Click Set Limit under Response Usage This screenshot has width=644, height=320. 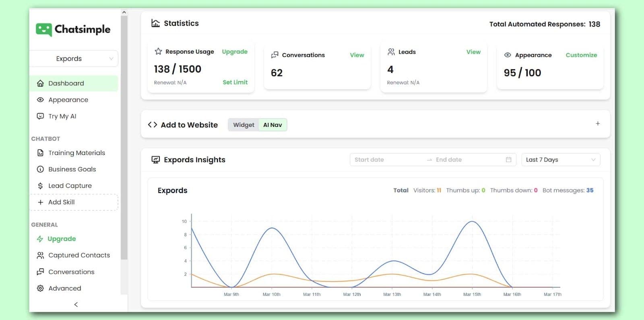point(235,82)
